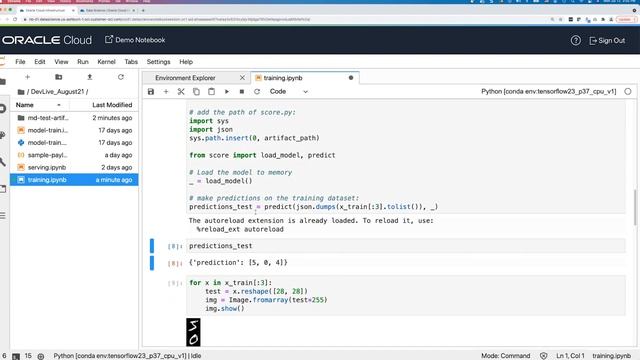Viewport: 640px width, 360px height.
Task: Upload files icon in file browser
Action: point(89,77)
